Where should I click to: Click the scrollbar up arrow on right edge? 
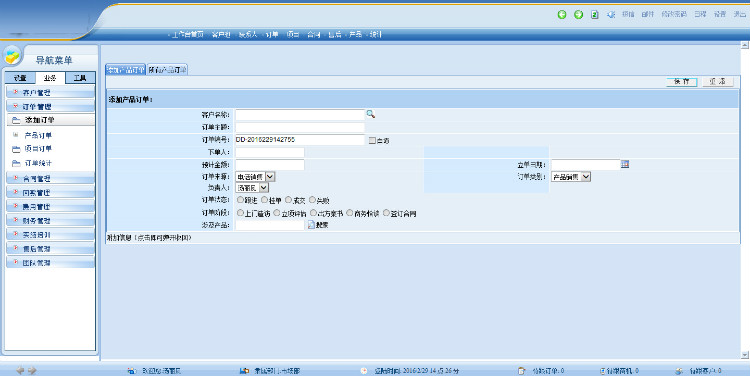coord(744,45)
